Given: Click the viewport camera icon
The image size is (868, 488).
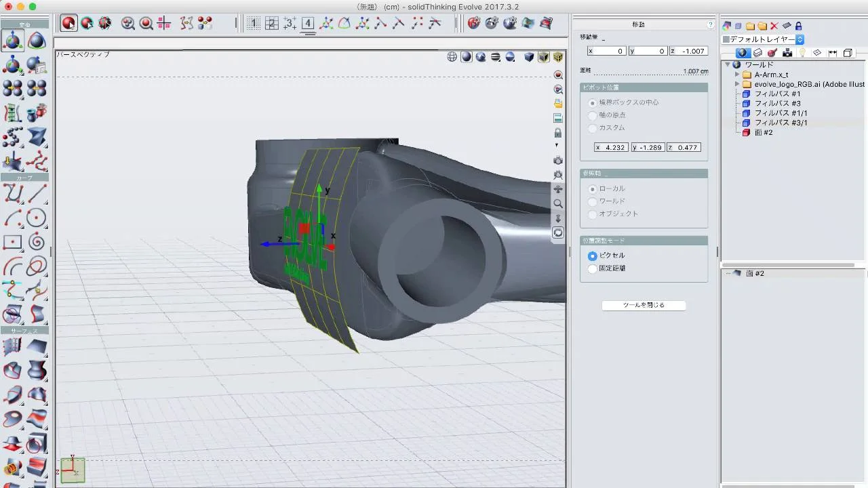Looking at the screenshot, I should click(x=558, y=160).
